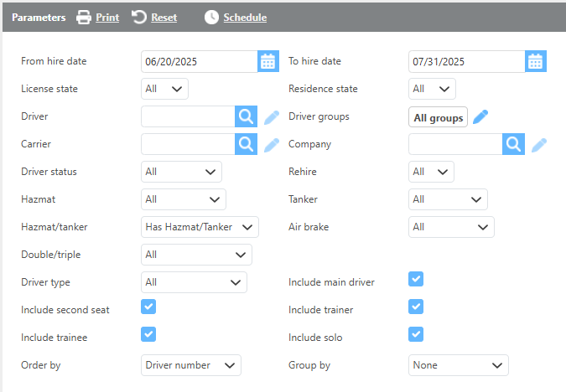Image resolution: width=566 pixels, height=392 pixels.
Task: Open the From hire date calendar picker
Action: tap(268, 61)
